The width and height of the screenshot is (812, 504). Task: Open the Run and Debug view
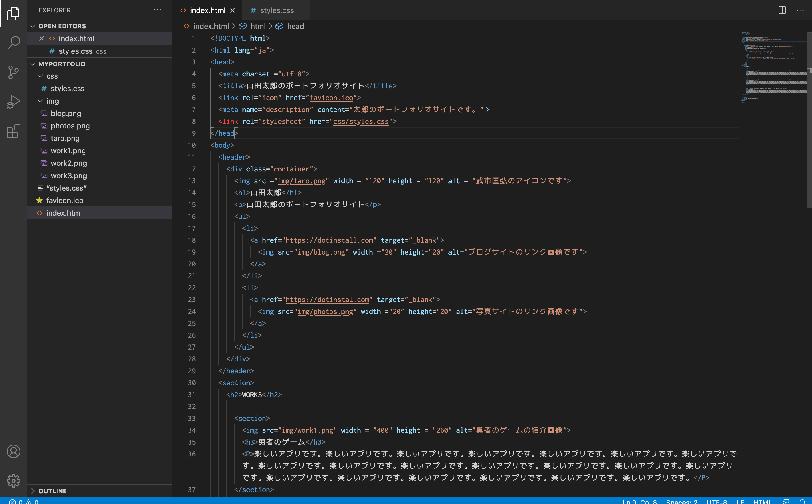(13, 102)
